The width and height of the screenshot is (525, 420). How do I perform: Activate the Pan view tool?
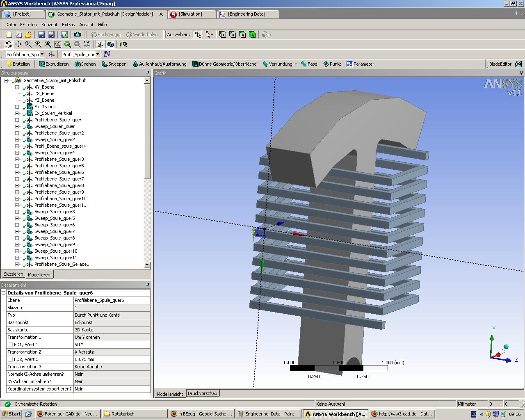coord(18,44)
